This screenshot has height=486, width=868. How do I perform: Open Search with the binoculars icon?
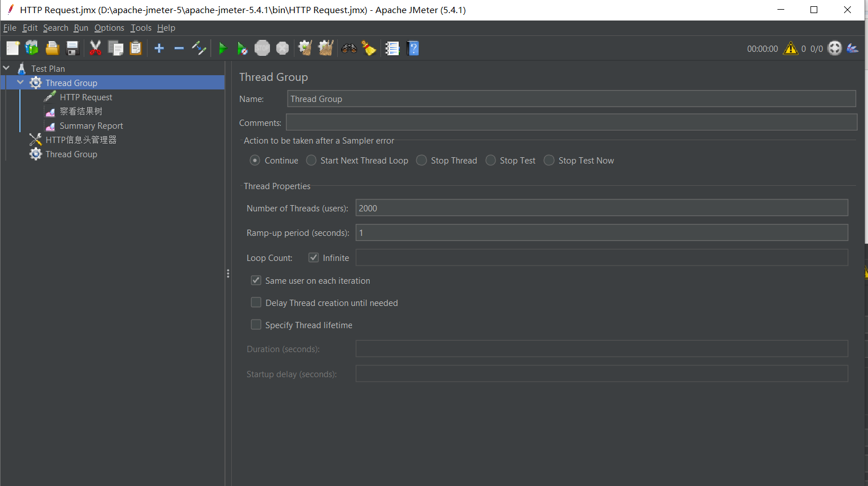[x=349, y=48]
